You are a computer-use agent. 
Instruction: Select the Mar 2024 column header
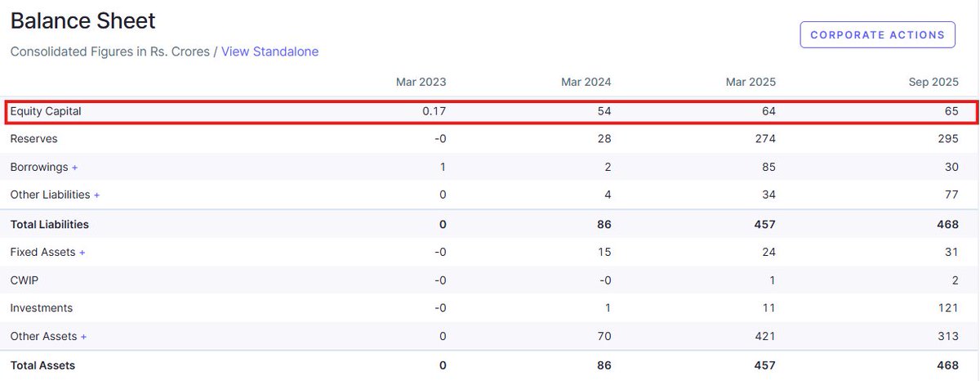(x=586, y=82)
